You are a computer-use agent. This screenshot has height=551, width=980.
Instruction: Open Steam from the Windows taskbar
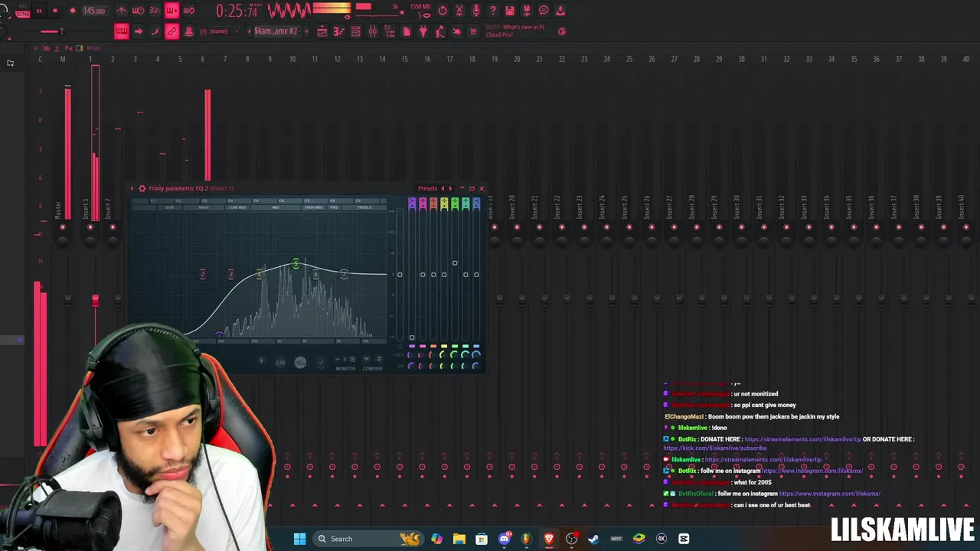[x=593, y=539]
